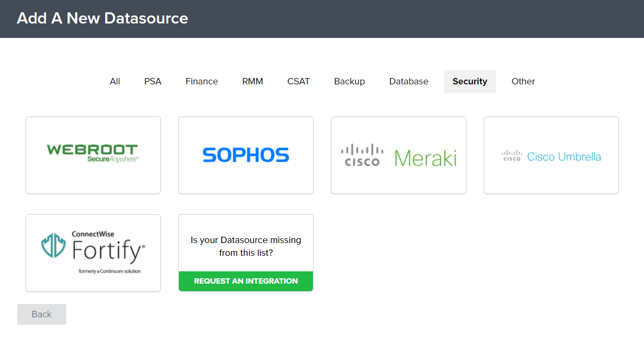Click Request an Integration button

point(246,281)
